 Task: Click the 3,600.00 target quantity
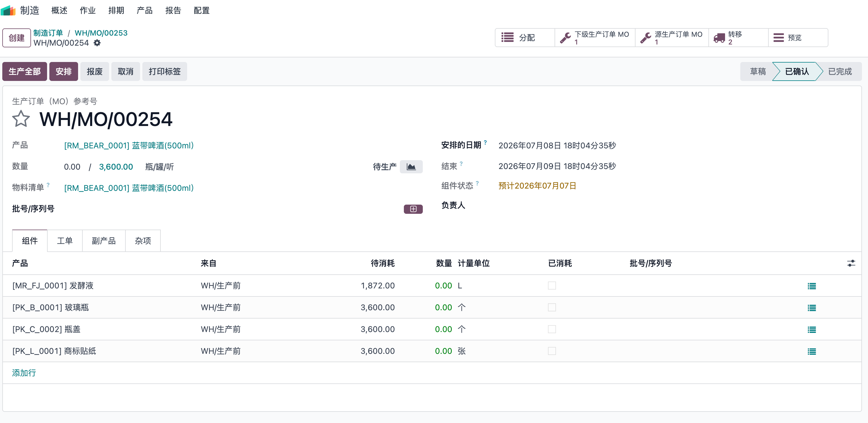116,167
